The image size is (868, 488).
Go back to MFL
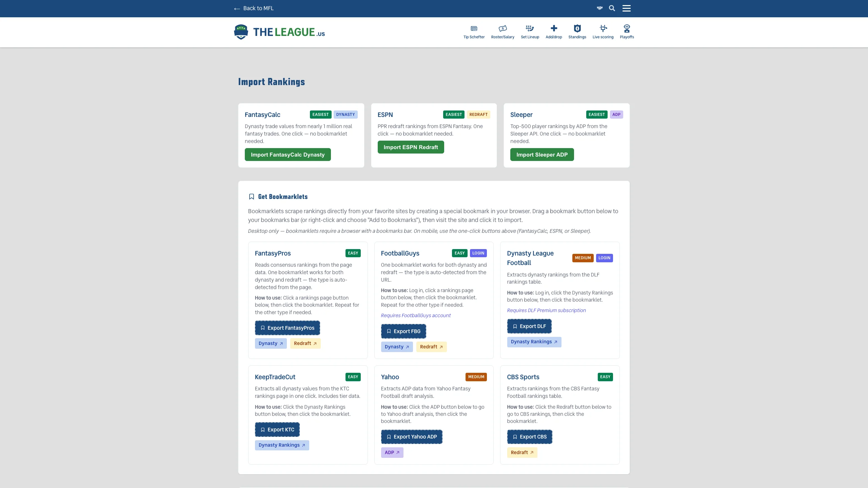[x=254, y=8]
